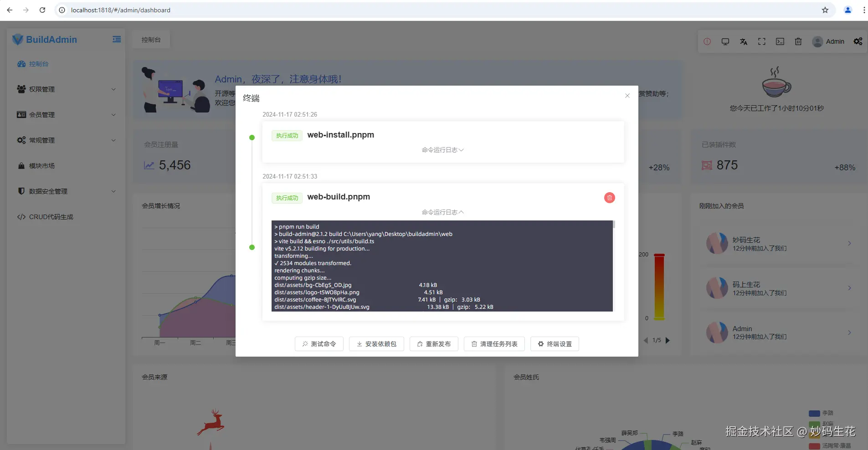Screen dimensions: 868x450
Task: Open the terminal icon in the top toolbar
Action: pyautogui.click(x=780, y=41)
